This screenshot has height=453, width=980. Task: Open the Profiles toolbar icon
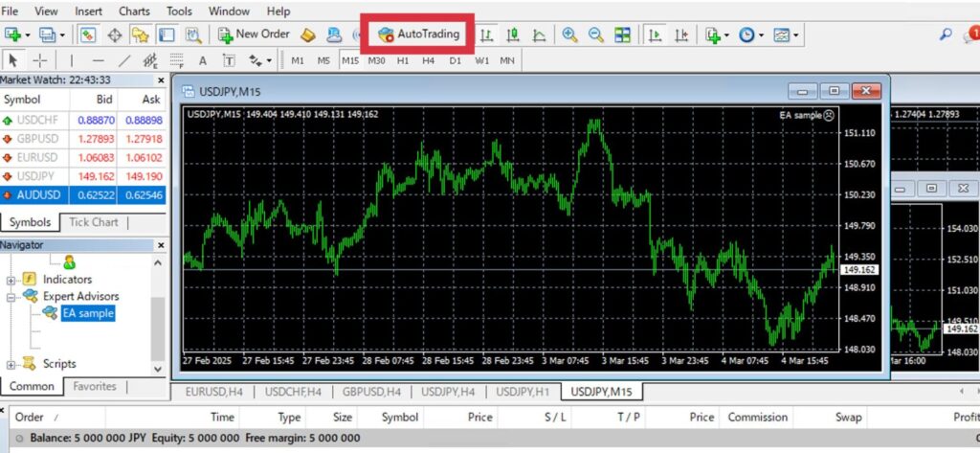tap(48, 34)
